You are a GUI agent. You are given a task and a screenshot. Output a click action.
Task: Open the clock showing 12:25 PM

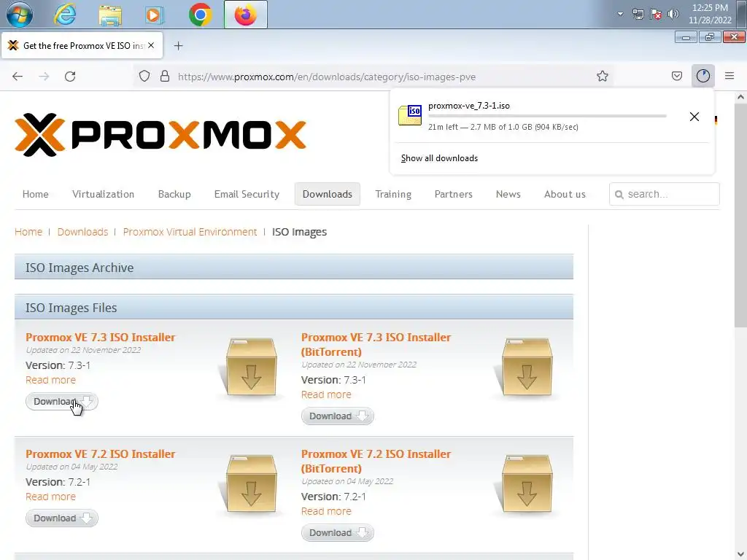(710, 14)
